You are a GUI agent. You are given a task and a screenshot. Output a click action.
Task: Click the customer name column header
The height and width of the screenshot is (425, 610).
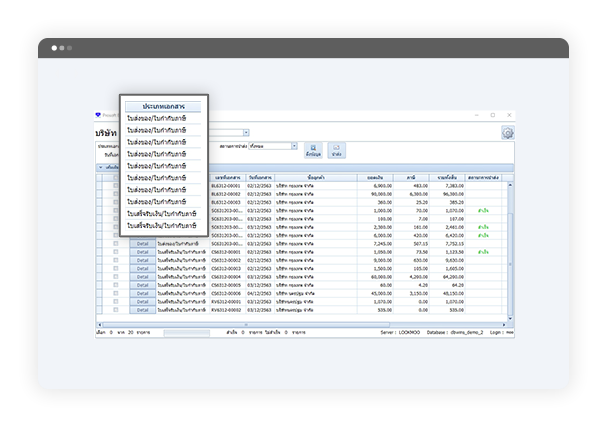point(316,177)
